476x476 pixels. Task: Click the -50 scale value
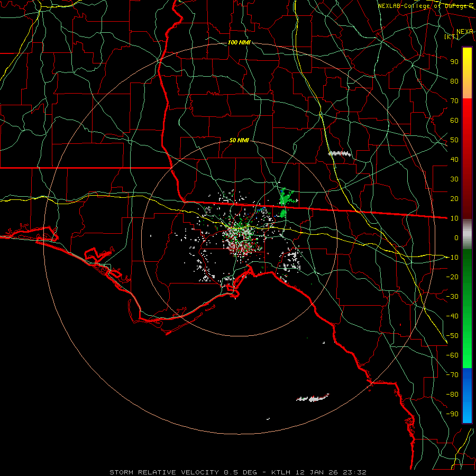point(452,336)
